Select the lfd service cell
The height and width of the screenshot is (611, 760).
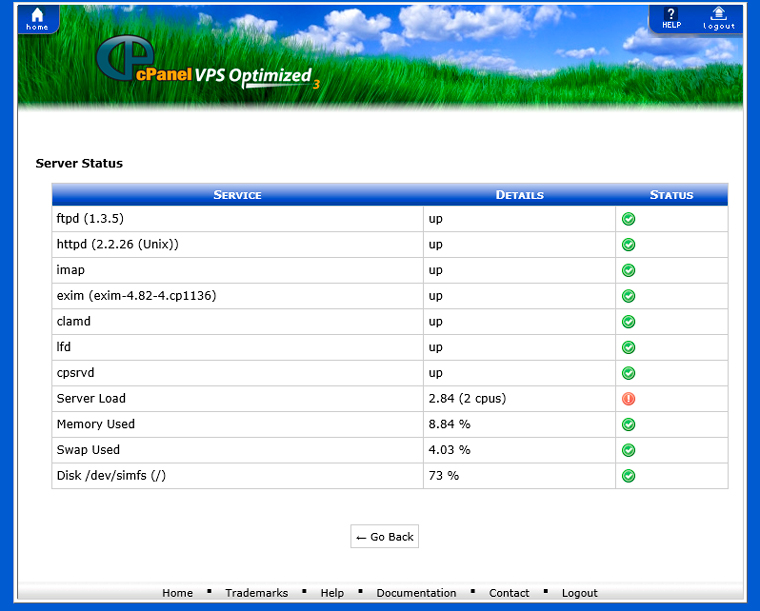pos(238,347)
